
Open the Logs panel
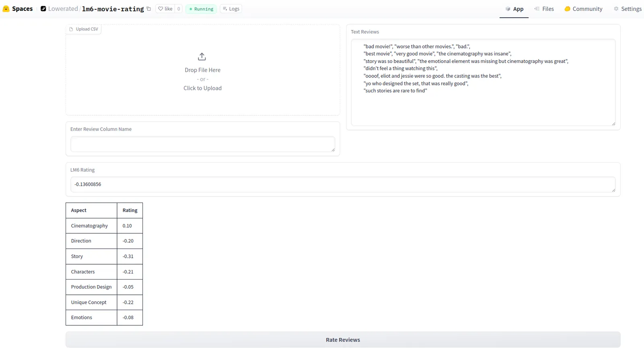click(231, 9)
